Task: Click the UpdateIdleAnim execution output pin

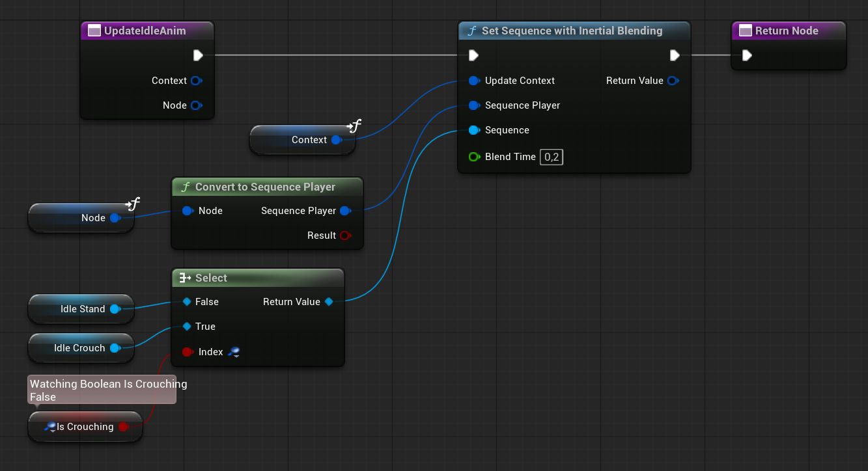Action: click(x=198, y=55)
